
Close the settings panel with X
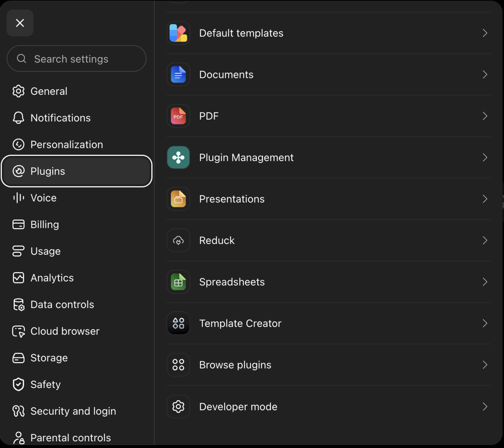pos(20,23)
